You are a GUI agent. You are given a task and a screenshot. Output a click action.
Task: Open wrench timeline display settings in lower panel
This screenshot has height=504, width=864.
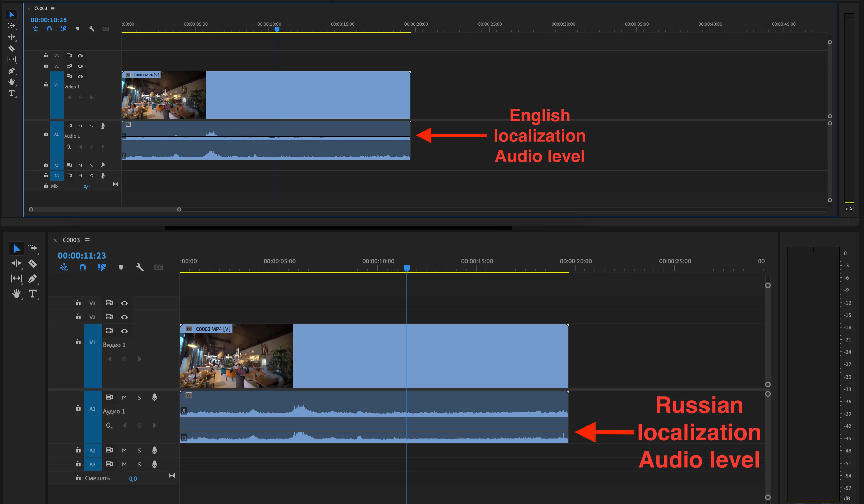point(140,267)
